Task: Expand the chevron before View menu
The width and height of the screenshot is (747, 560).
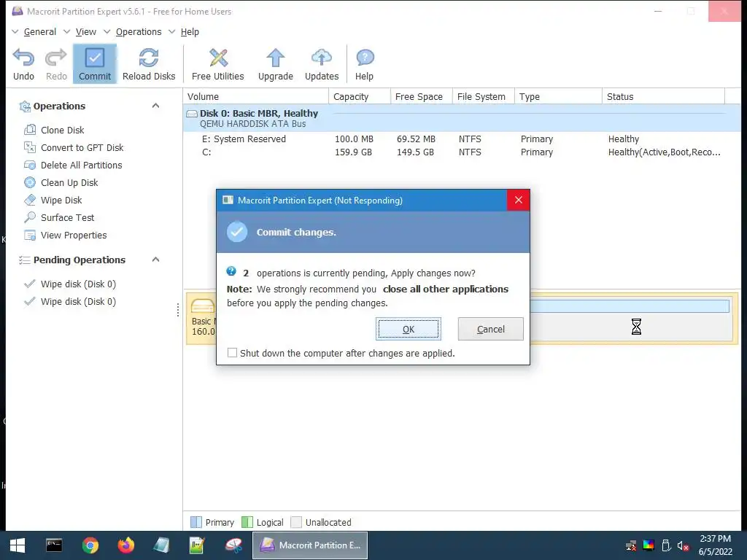Action: coord(66,32)
